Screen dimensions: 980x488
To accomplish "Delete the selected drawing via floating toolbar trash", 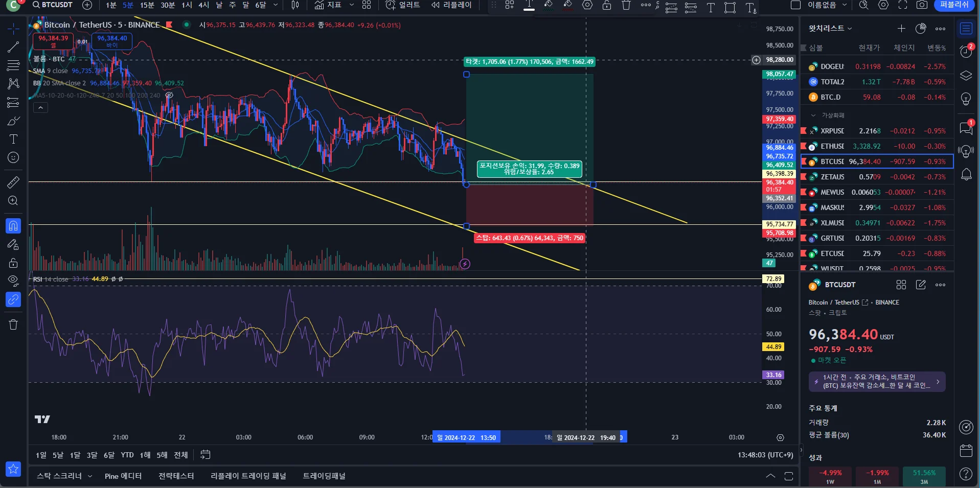I will [x=626, y=5].
